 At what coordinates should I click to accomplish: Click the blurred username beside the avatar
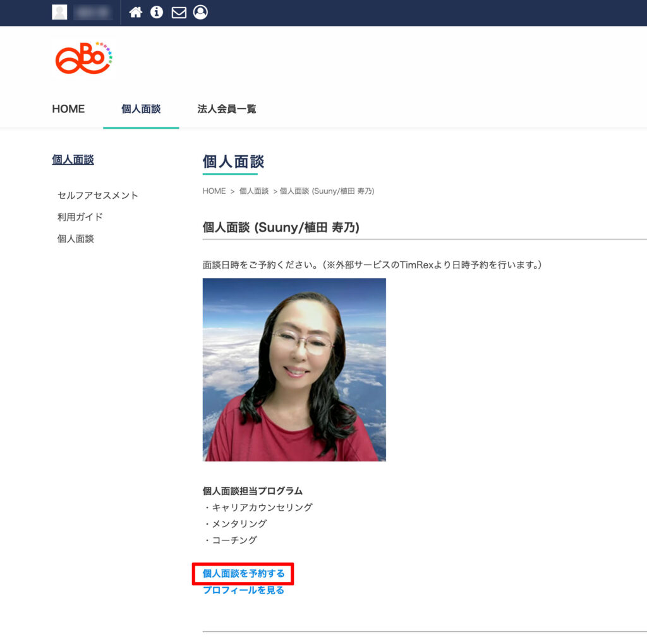92,12
